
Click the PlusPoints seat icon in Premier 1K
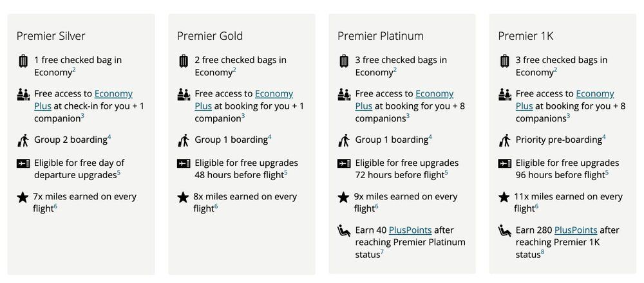(504, 230)
